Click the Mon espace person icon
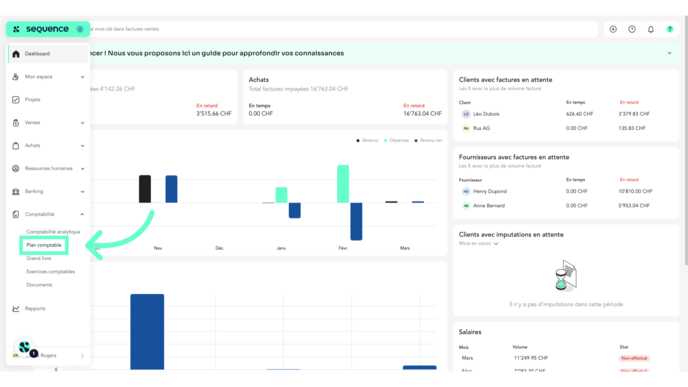 16,77
